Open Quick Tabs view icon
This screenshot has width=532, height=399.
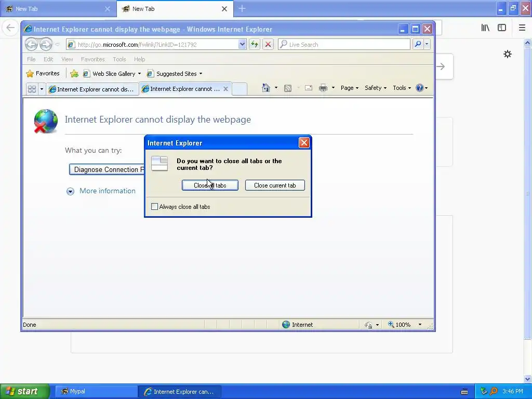(32, 89)
